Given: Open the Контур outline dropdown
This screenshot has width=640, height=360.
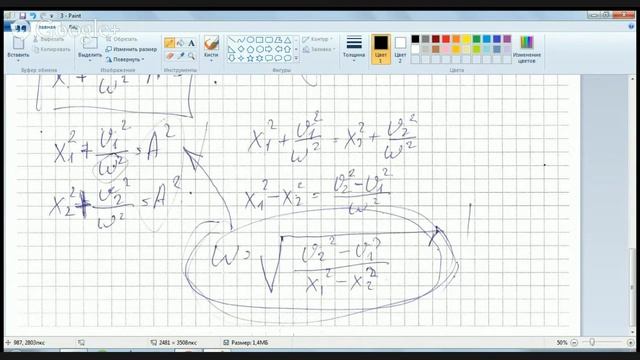Looking at the screenshot, I should click(x=318, y=39).
